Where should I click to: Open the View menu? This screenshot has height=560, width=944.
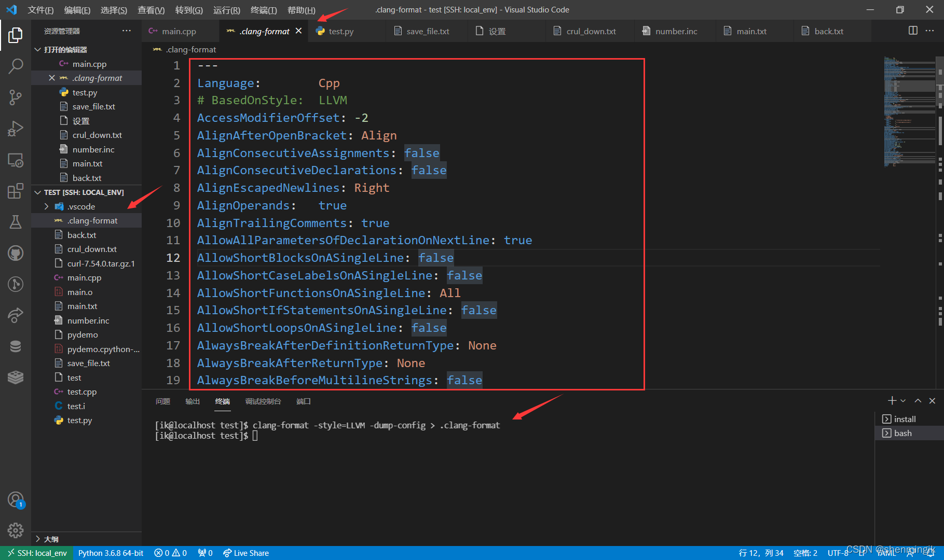click(151, 10)
